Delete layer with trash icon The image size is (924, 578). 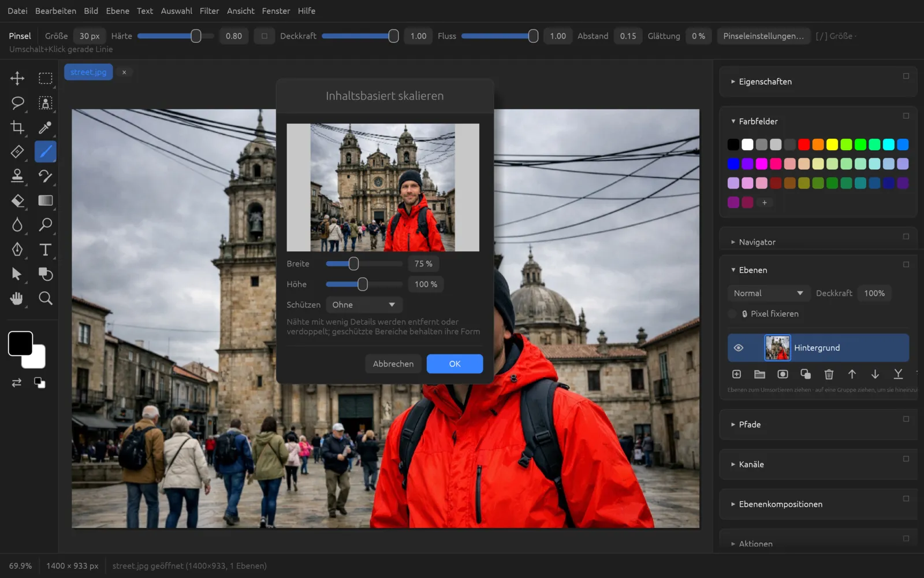click(829, 375)
